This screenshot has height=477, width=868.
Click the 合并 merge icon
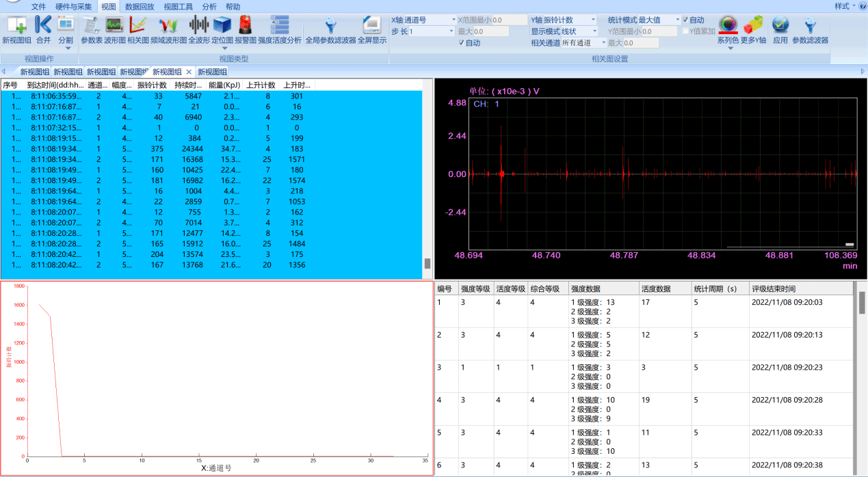(x=43, y=31)
